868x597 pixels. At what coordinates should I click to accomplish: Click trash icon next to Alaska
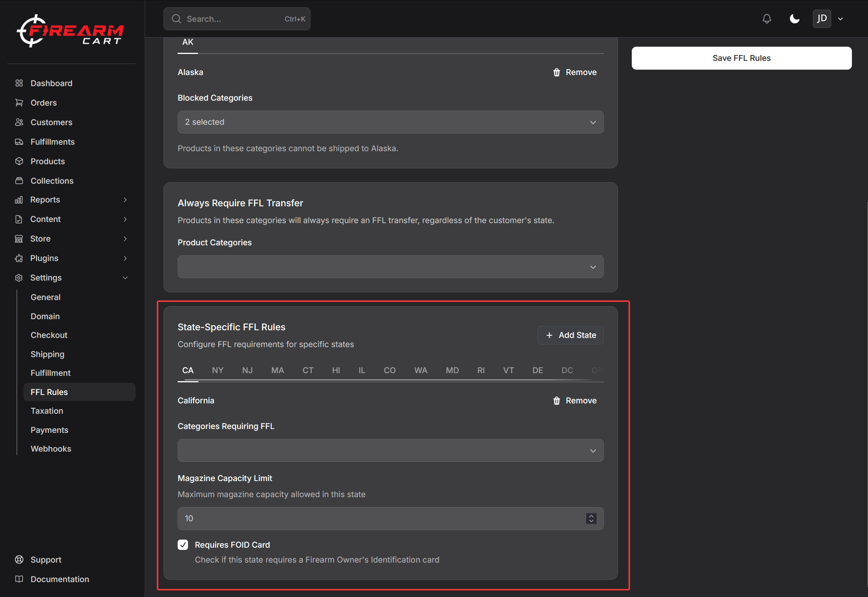(557, 72)
